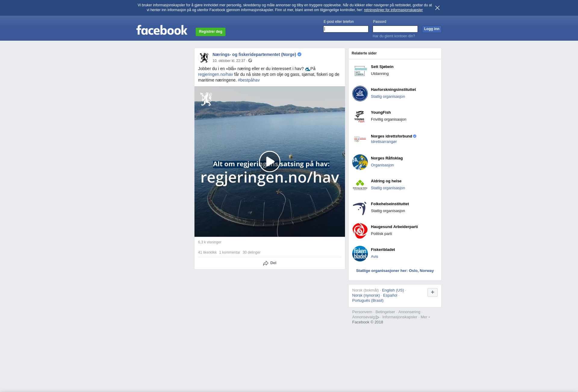The width and height of the screenshot is (578, 392).
Task: Click the Logg inn button
Action: (x=432, y=29)
